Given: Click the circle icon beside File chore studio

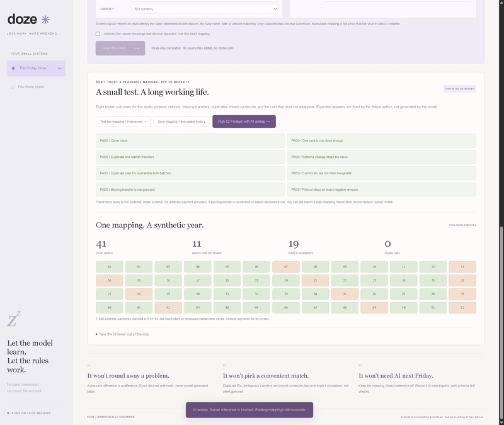Looking at the screenshot, I should (x=13, y=87).
